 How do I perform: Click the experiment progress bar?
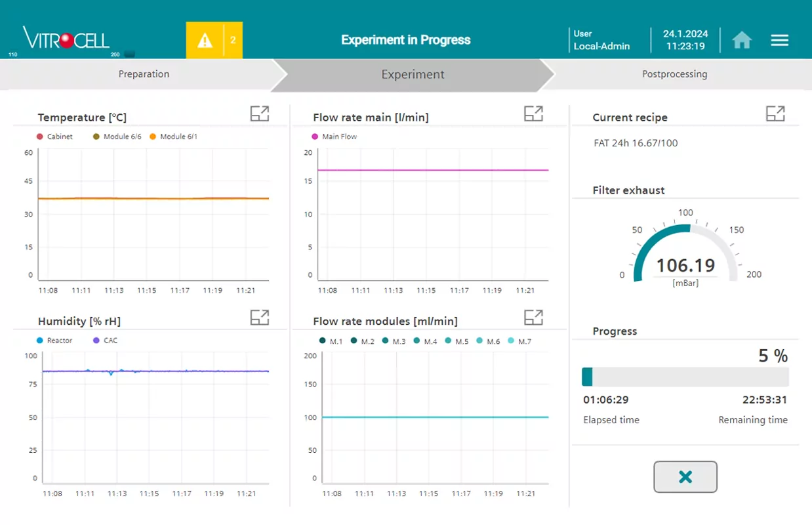685,377
